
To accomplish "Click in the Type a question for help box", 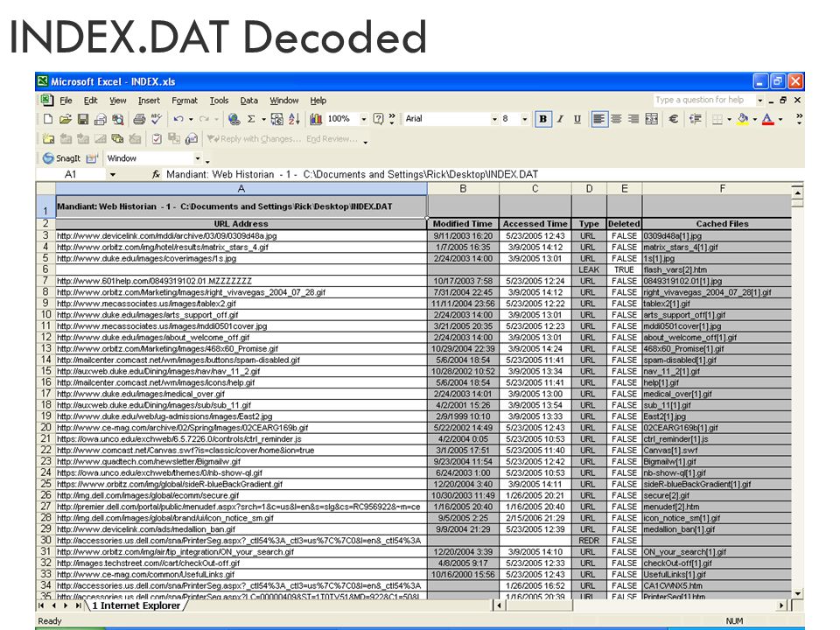I will (x=703, y=100).
